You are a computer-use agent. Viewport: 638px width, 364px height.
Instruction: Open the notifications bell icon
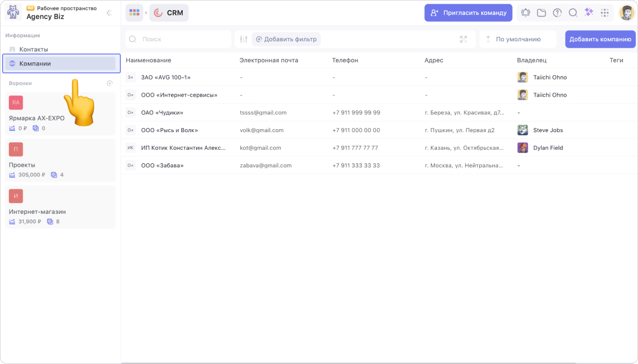[526, 13]
